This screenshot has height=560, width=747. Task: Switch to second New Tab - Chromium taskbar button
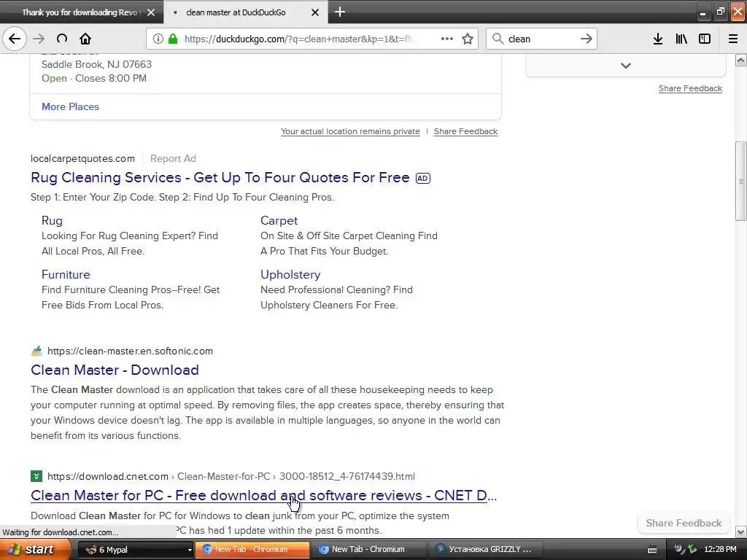368,550
